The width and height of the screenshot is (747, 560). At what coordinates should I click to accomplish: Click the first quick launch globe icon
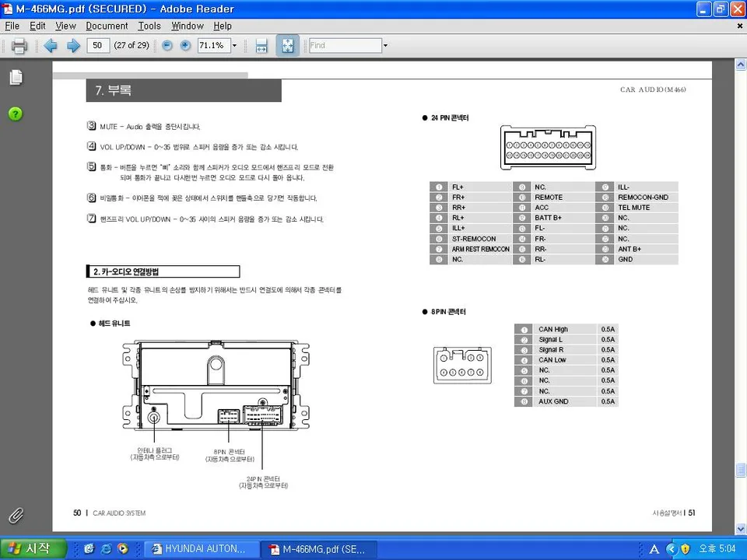89,549
